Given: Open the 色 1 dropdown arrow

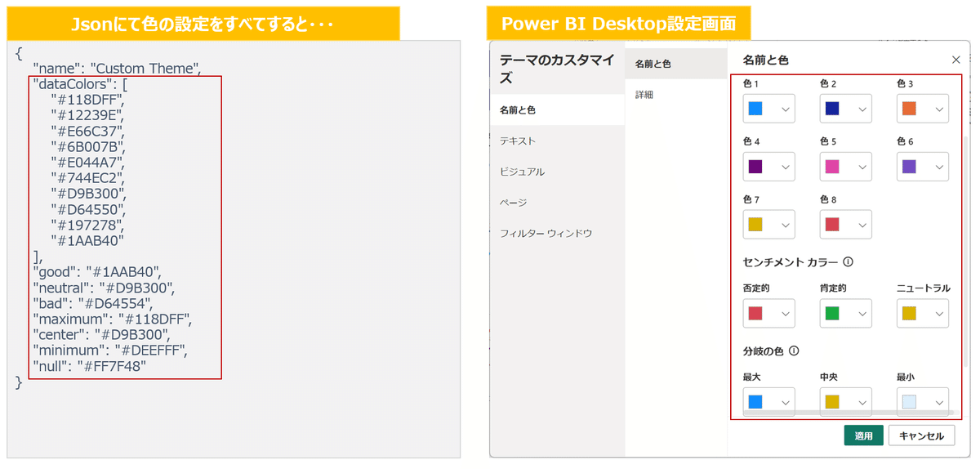Looking at the screenshot, I should point(786,109).
